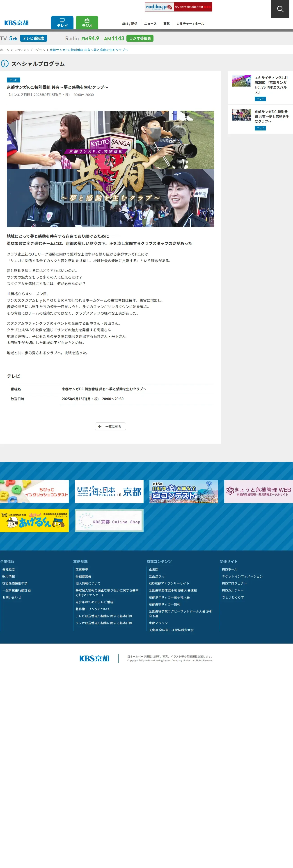
Task: Open 青少年のためのテレビ番組 footer link
Action: point(94,602)
